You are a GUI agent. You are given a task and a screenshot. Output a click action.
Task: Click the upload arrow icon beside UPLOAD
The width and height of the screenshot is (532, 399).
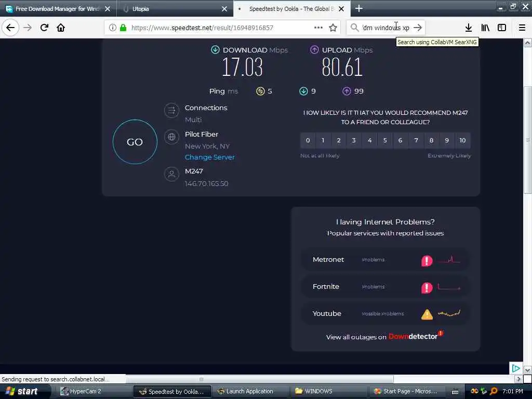[314, 50]
